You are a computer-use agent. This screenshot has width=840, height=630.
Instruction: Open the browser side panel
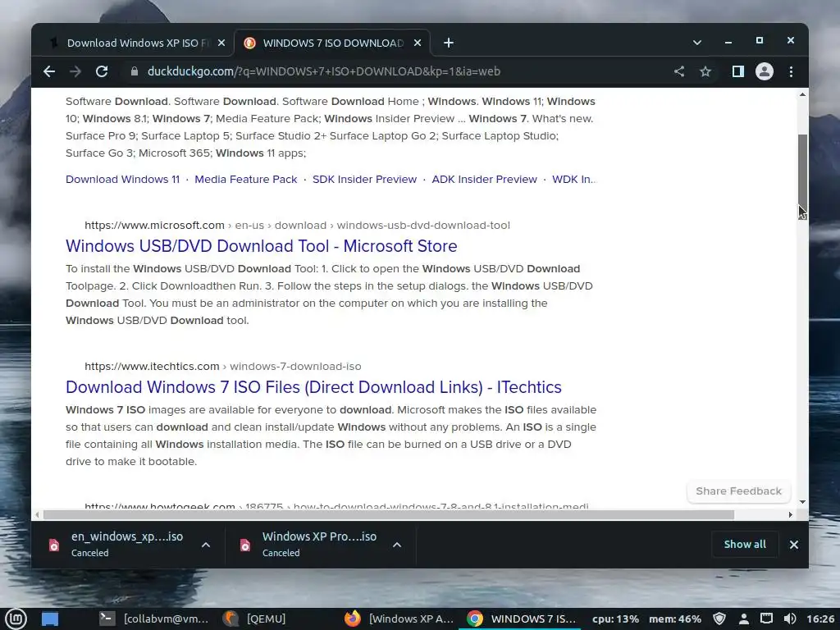[737, 71]
